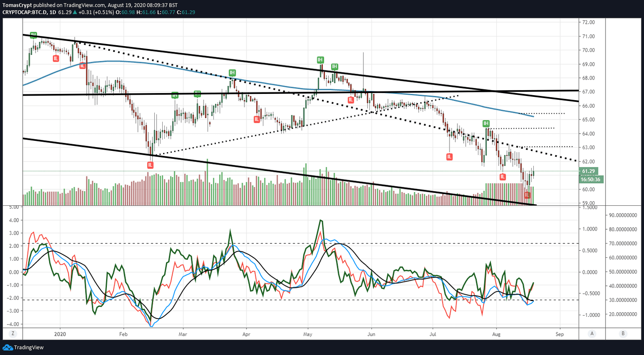Click the Apr label on the time axis
Screen dimensions: 644x355
[x=246, y=334]
